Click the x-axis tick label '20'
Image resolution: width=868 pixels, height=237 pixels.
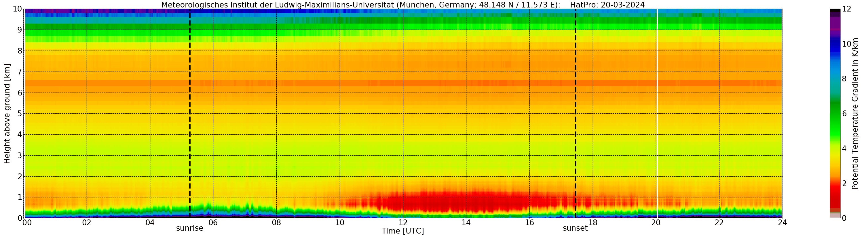point(656,223)
